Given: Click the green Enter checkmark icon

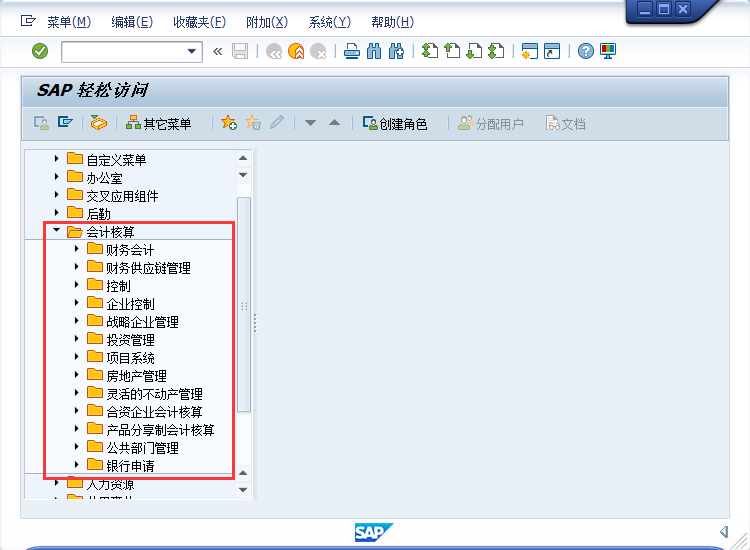Looking at the screenshot, I should [40, 51].
